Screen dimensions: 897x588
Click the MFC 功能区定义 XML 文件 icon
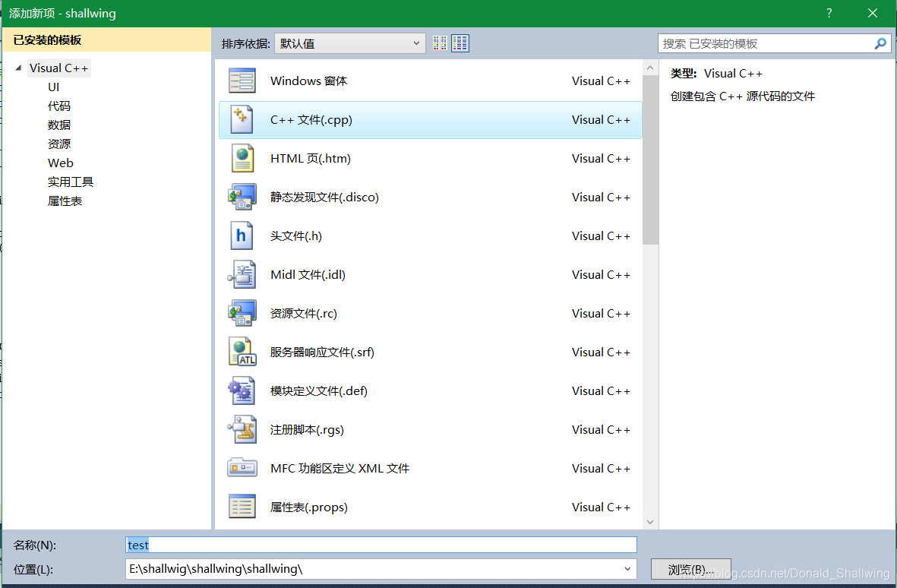tap(242, 468)
